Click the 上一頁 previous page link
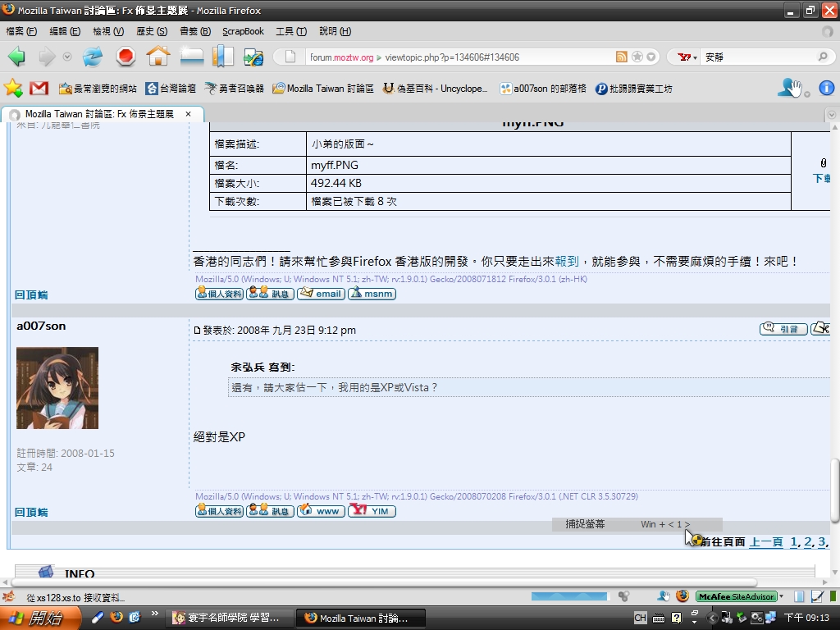840x630 pixels. [766, 542]
